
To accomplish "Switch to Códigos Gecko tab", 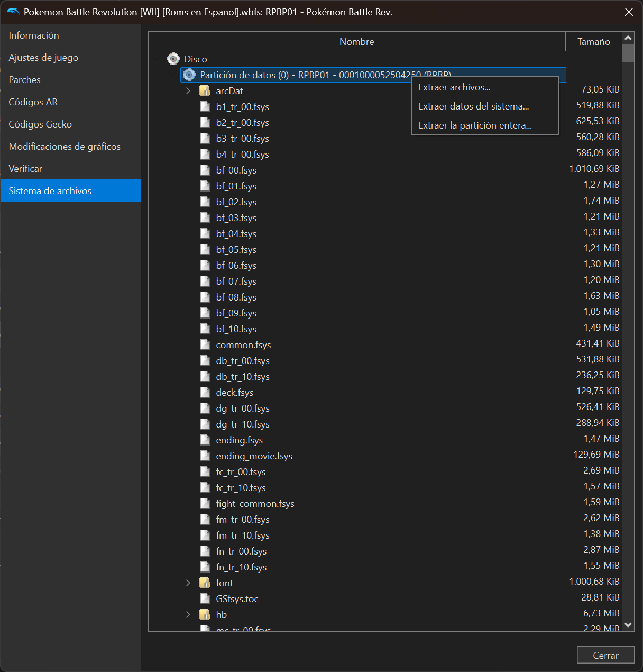I will (x=71, y=124).
